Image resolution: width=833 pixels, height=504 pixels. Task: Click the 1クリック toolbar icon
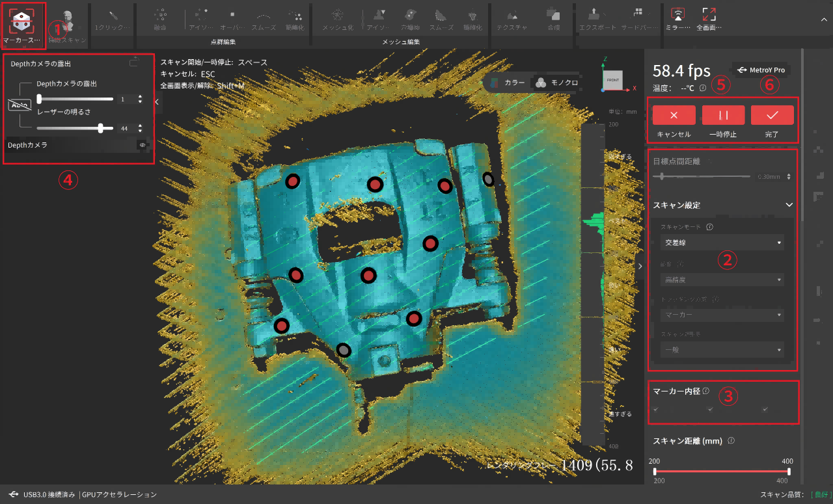(x=113, y=15)
